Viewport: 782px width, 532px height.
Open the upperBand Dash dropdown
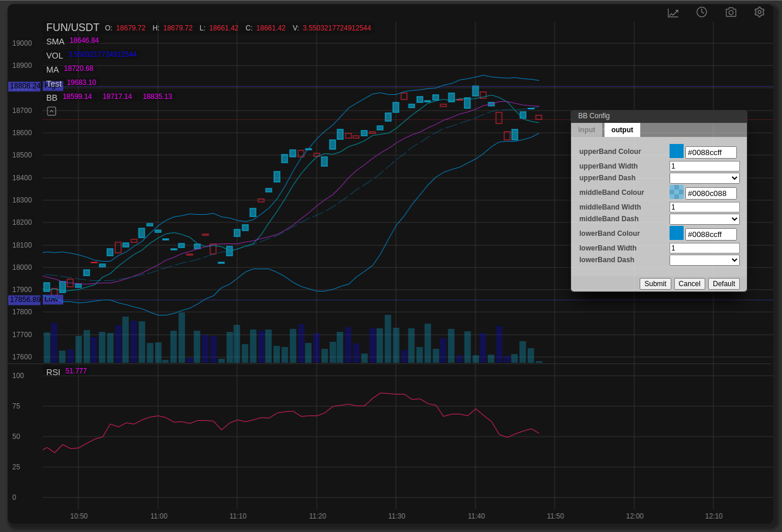pos(705,178)
